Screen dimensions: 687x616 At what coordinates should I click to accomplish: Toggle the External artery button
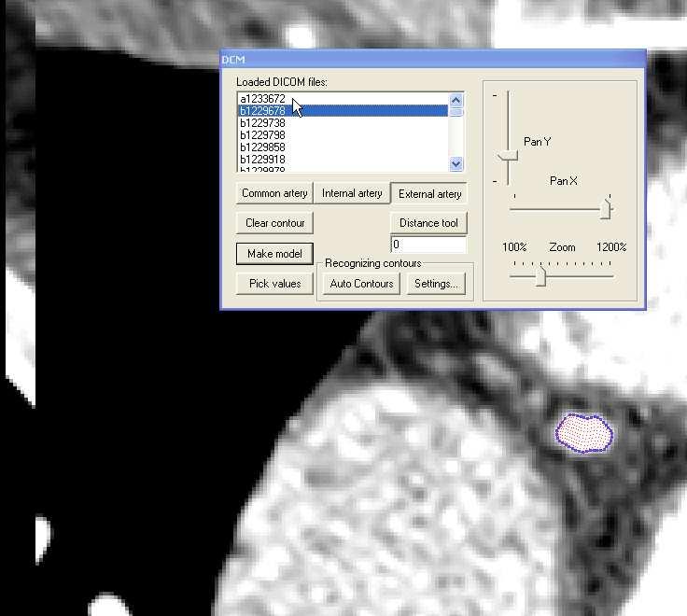tap(429, 193)
